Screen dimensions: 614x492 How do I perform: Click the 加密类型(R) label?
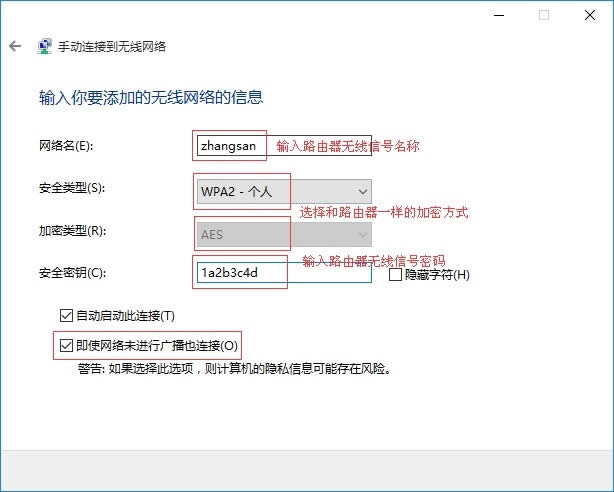pyautogui.click(x=69, y=230)
